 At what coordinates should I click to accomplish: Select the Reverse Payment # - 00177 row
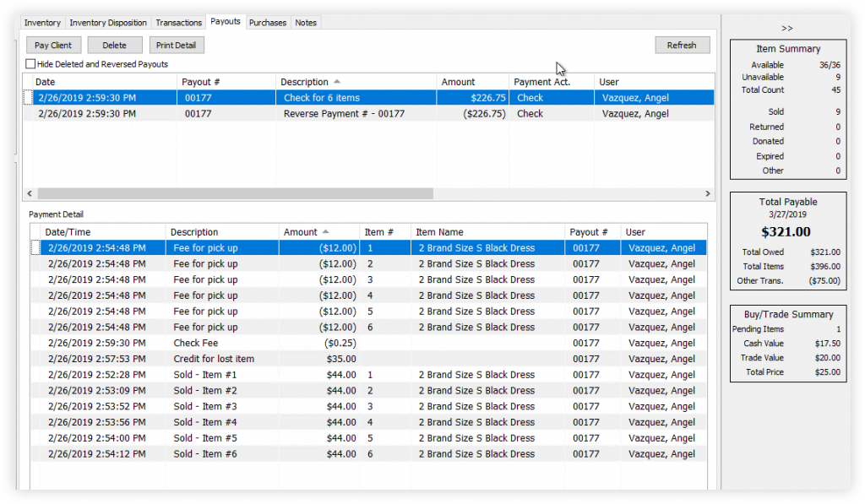[x=342, y=114]
